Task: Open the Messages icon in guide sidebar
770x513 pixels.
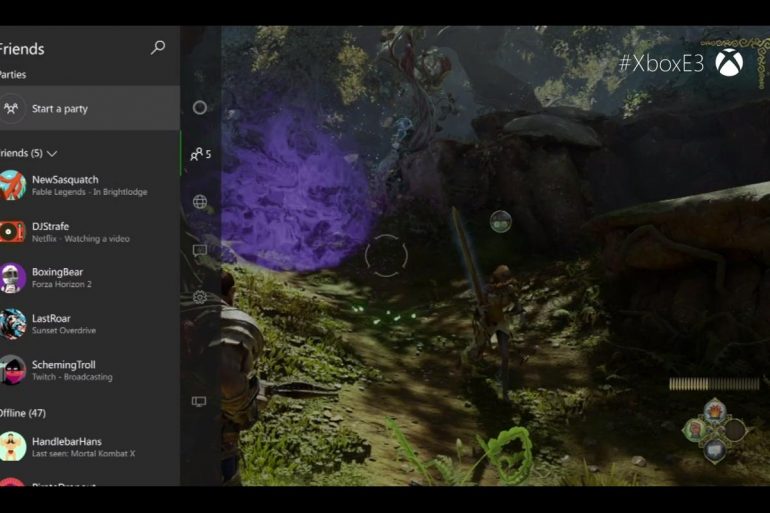Action: pos(200,250)
